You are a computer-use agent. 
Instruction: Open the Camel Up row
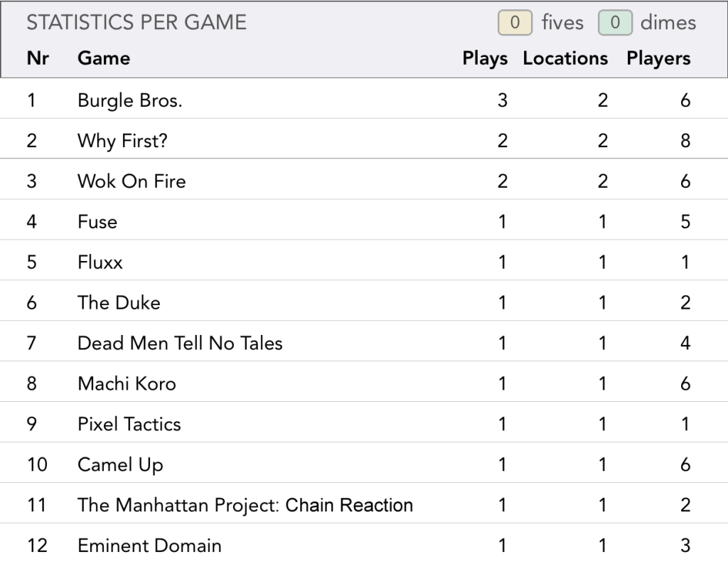pyautogui.click(x=120, y=465)
